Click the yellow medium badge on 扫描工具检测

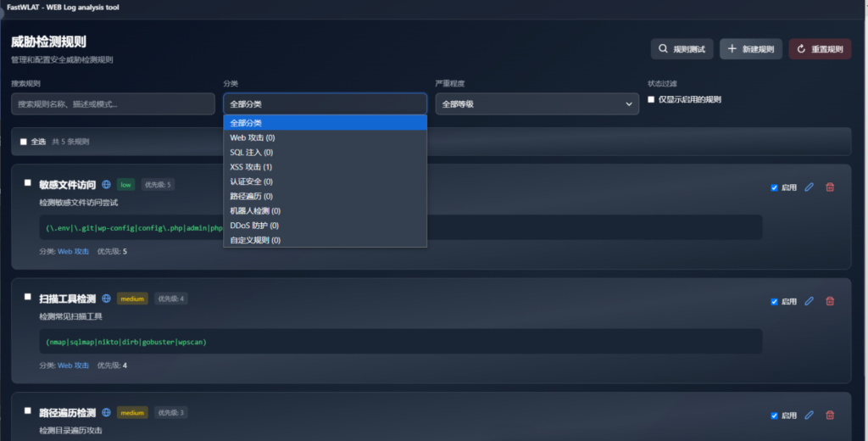132,299
